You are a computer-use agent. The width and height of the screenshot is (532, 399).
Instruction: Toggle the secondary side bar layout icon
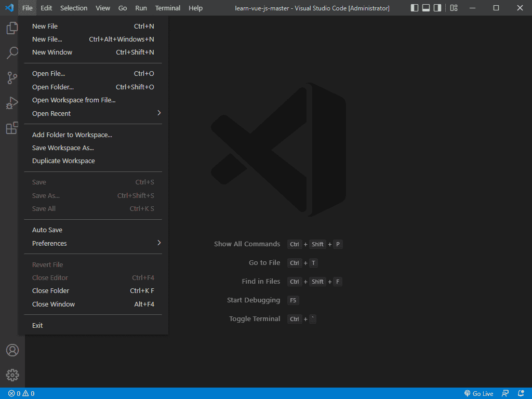(437, 8)
